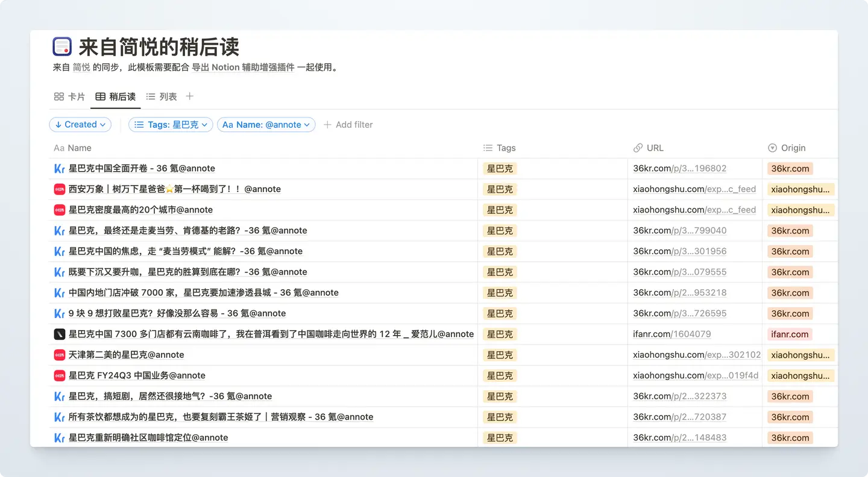
Task: Open URL 36kr.com/p/2...148483
Action: 679,438
